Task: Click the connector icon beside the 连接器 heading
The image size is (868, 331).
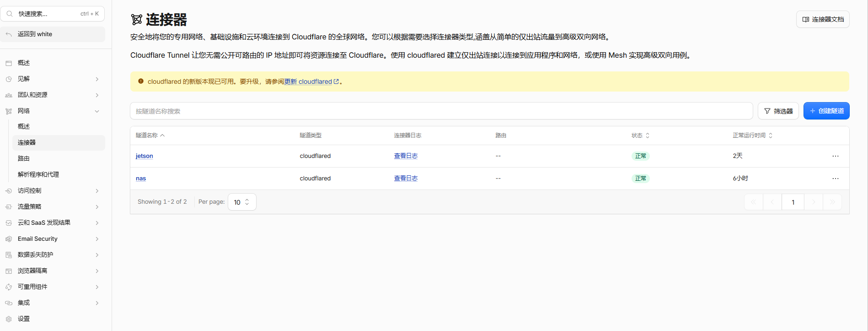Action: 137,20
